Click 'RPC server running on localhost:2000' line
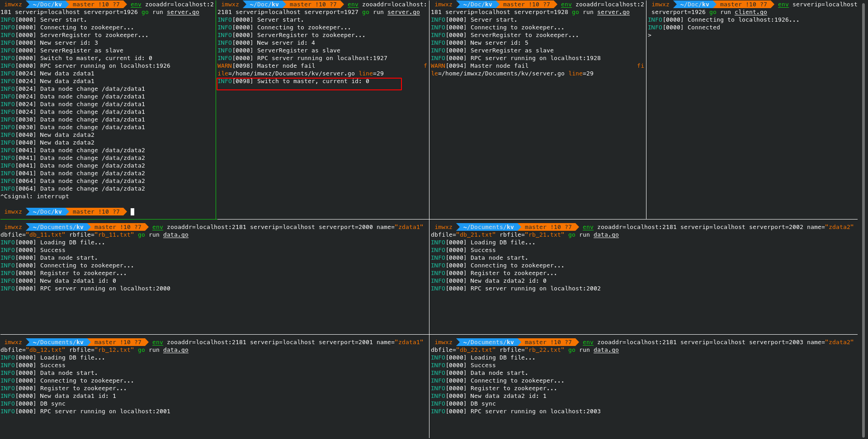 (x=85, y=289)
